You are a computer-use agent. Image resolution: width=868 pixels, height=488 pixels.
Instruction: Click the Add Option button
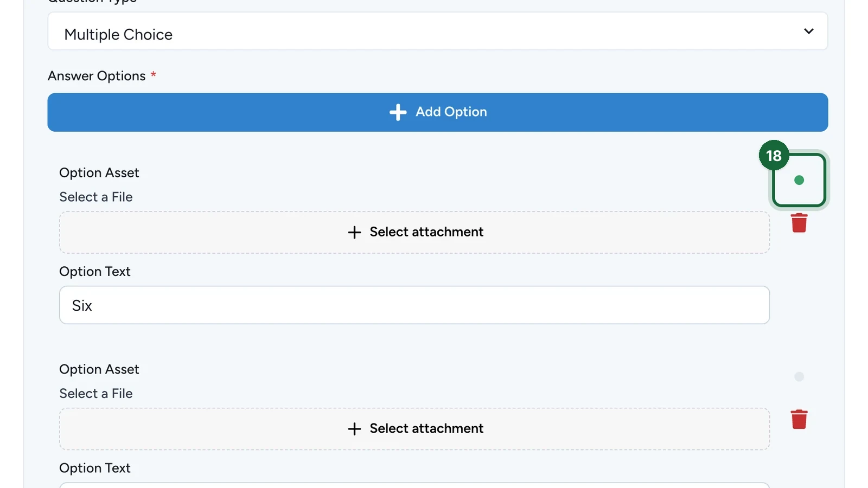[437, 112]
